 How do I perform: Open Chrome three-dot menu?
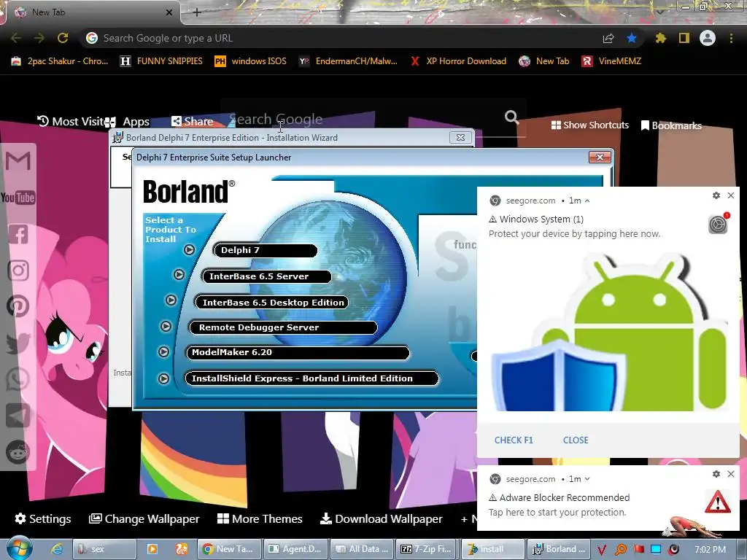pos(731,38)
